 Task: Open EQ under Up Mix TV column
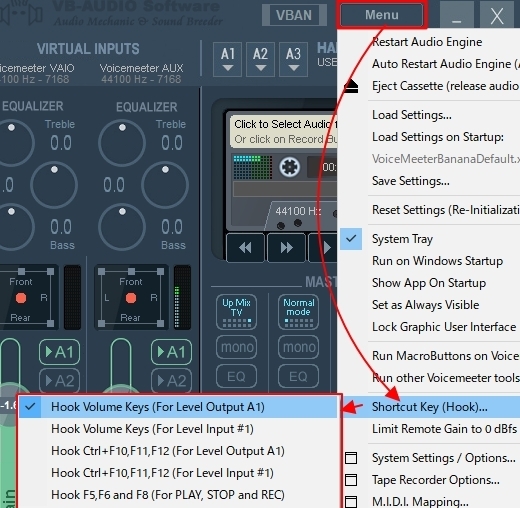click(x=237, y=376)
